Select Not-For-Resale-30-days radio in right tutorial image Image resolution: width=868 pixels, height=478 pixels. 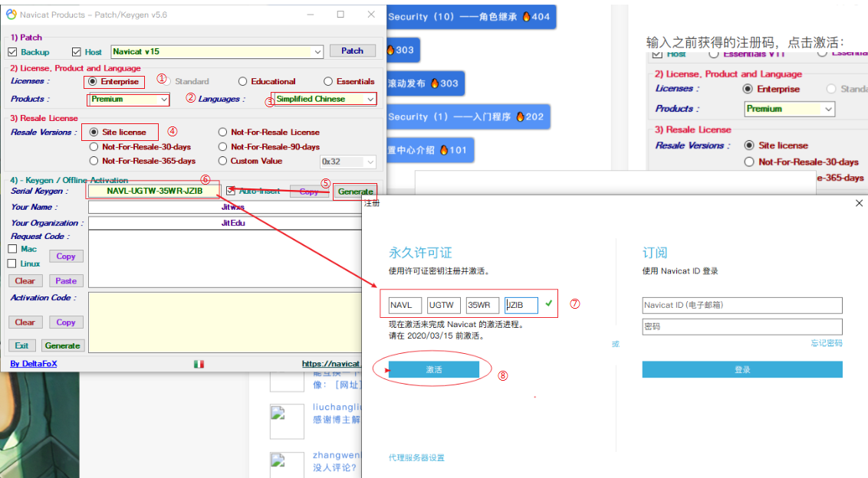[749, 162]
